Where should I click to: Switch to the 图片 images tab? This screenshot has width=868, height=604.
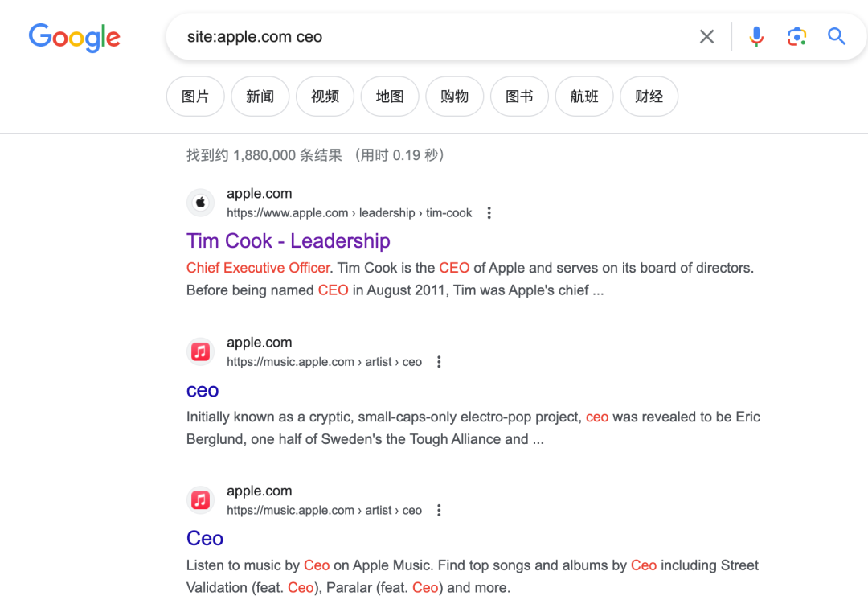195,97
